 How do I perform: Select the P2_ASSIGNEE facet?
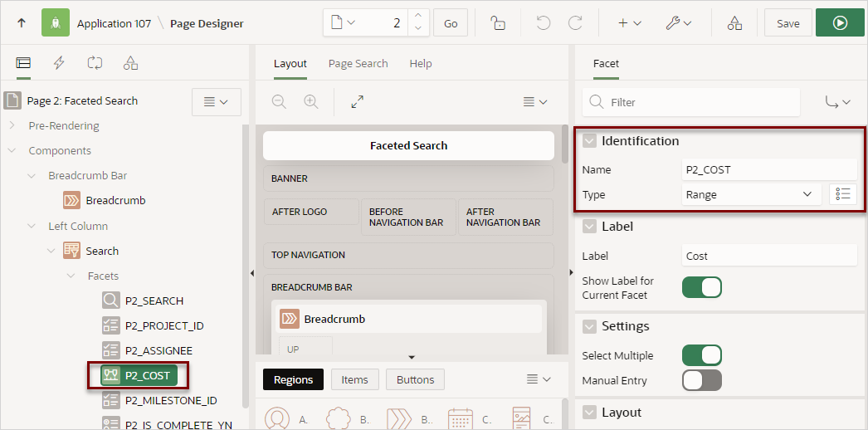(x=158, y=351)
